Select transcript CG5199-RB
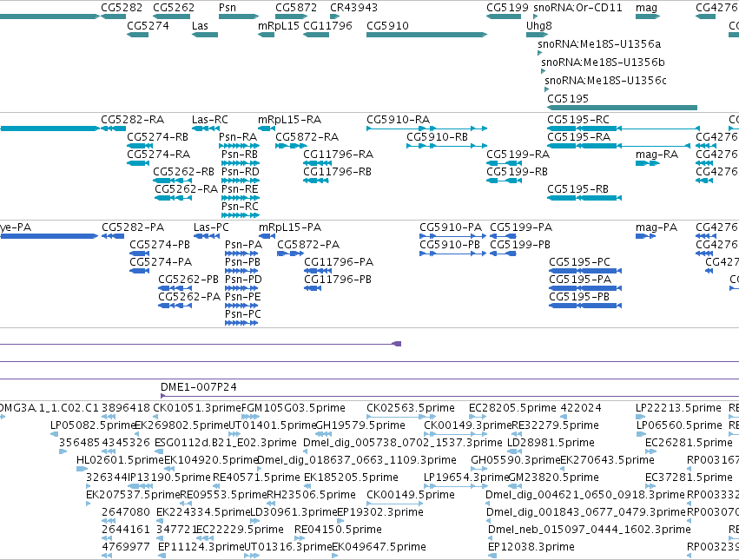The image size is (739, 560). [x=504, y=180]
